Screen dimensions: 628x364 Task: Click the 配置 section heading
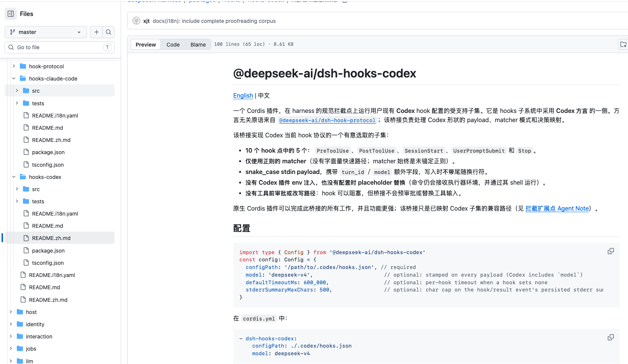242,228
